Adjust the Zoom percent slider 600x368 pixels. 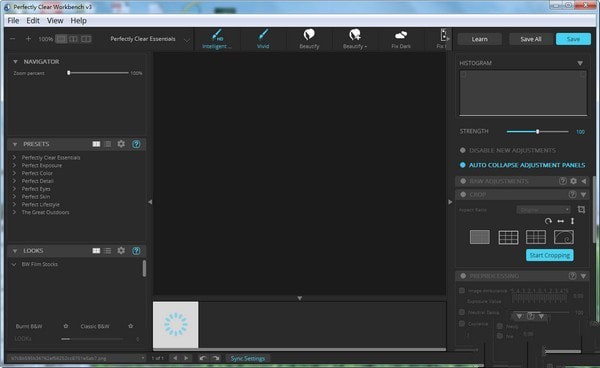pos(98,73)
